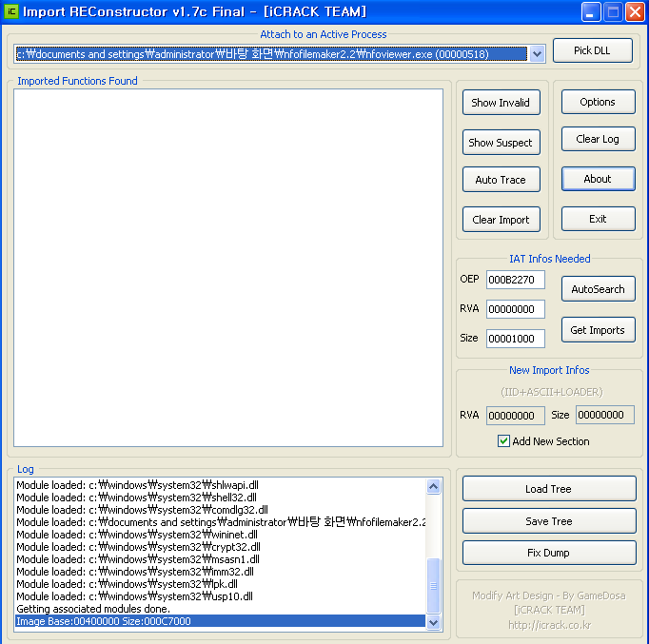The width and height of the screenshot is (649, 644).
Task: Open the About dialog
Action: point(599,179)
